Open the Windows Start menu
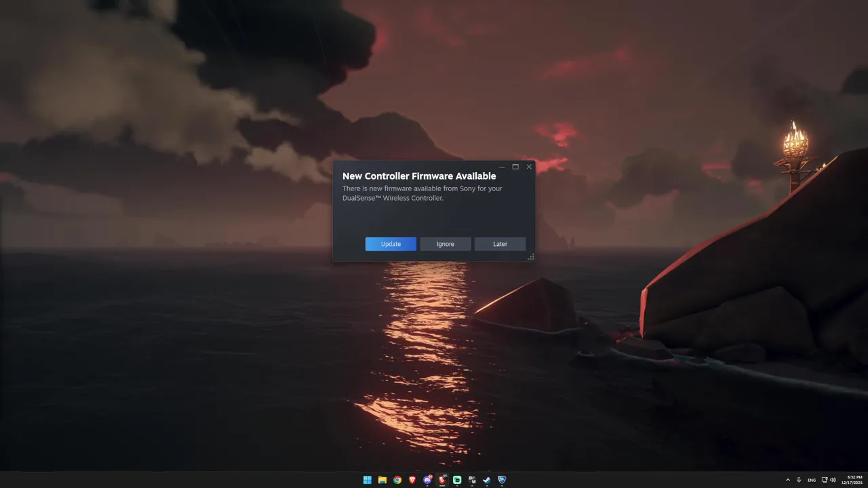This screenshot has height=488, width=868. point(368,480)
